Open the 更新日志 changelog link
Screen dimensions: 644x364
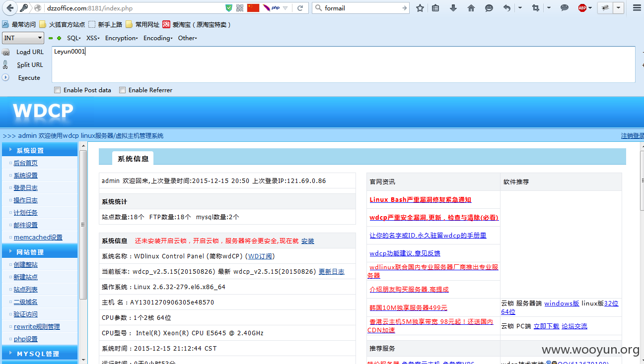point(332,272)
